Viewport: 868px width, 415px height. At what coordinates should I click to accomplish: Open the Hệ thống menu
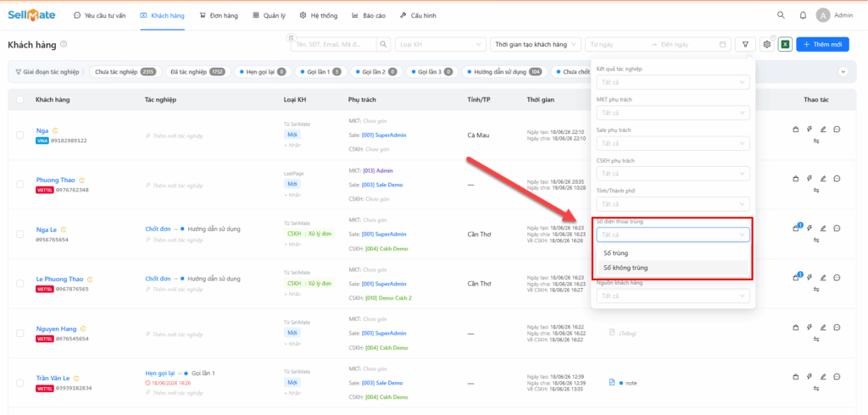click(x=319, y=15)
